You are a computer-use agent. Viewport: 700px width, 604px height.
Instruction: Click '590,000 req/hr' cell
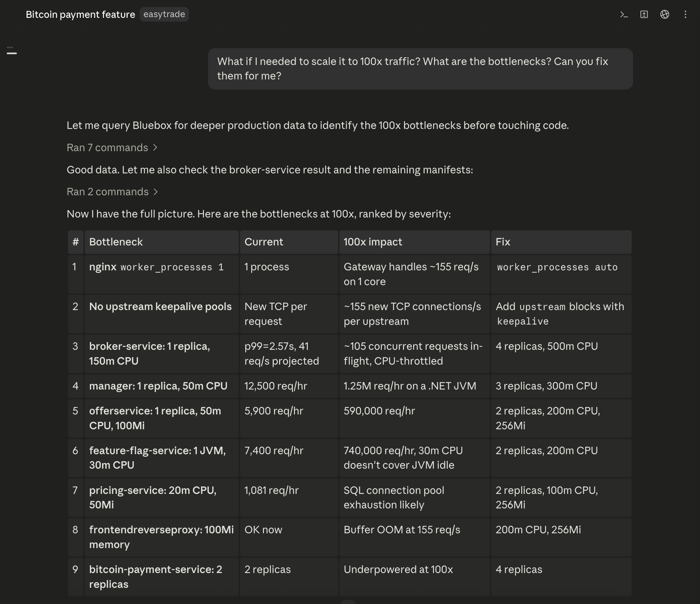(414, 418)
